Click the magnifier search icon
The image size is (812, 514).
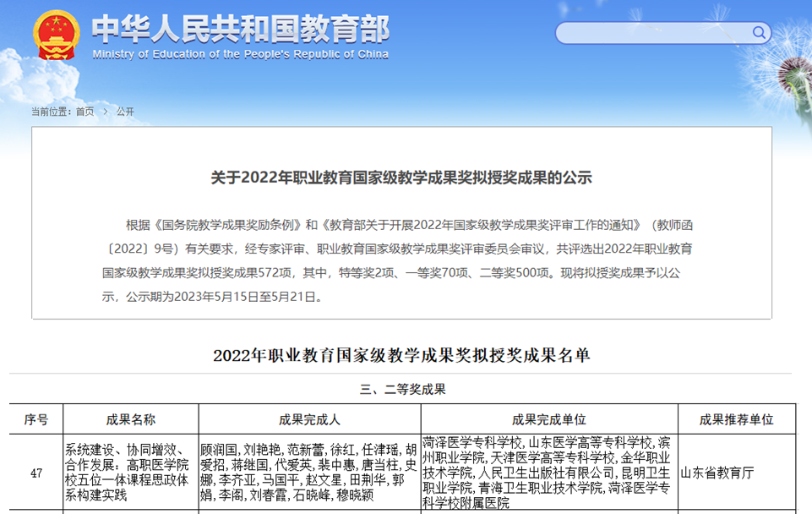coord(759,33)
